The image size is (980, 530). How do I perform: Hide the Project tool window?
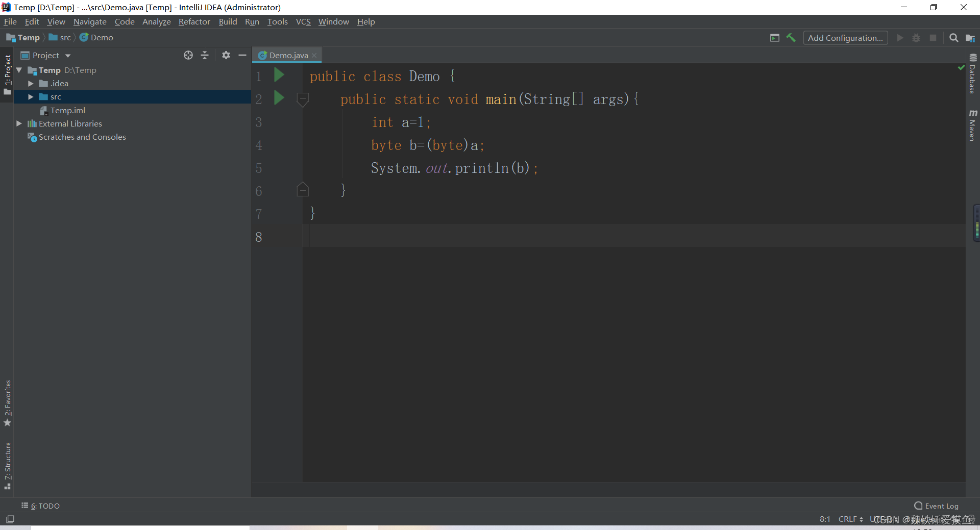242,55
